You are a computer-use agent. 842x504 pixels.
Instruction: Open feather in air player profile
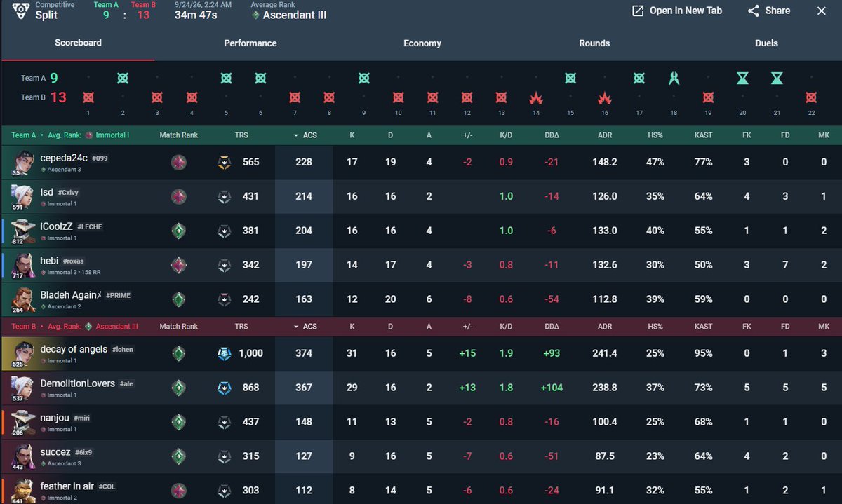click(67, 486)
